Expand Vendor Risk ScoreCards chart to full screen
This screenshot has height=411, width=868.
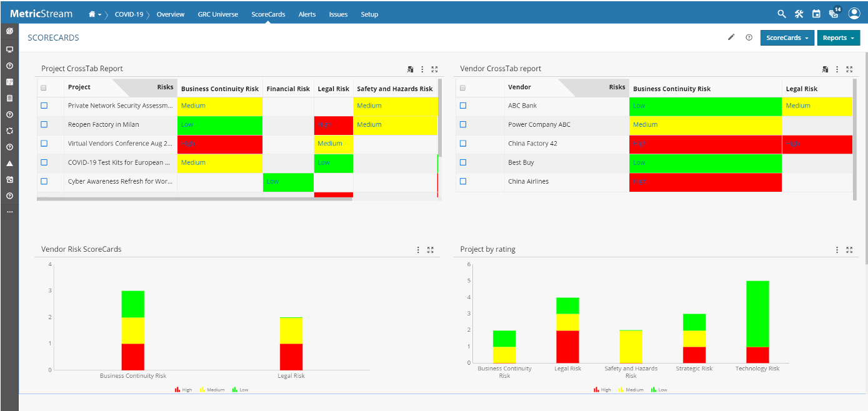(x=430, y=250)
